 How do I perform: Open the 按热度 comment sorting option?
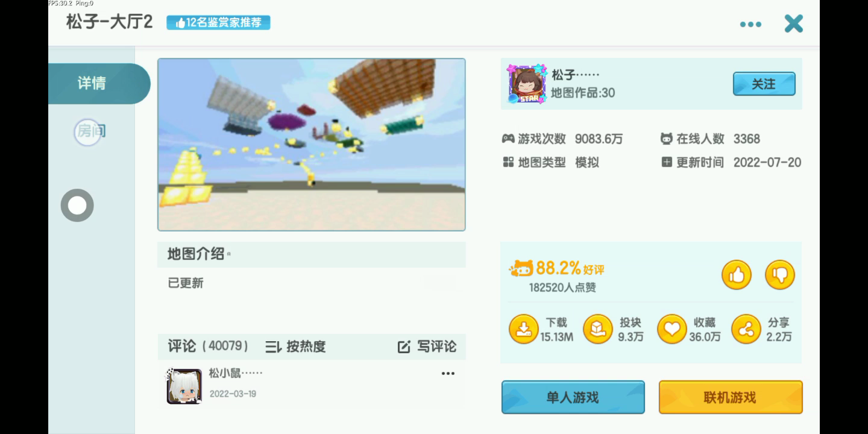click(x=295, y=347)
